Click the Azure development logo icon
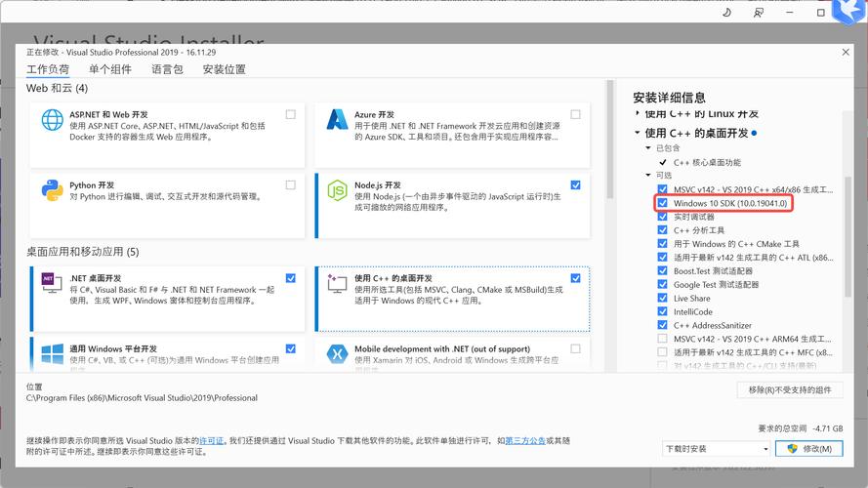The height and width of the screenshot is (488, 868). coord(337,119)
